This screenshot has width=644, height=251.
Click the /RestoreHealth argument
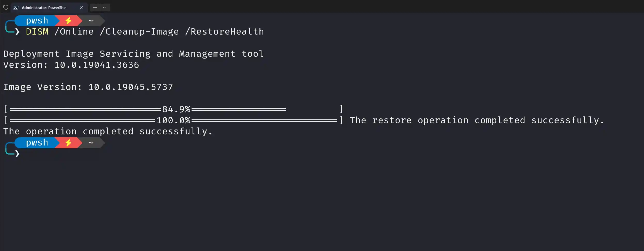click(x=225, y=32)
